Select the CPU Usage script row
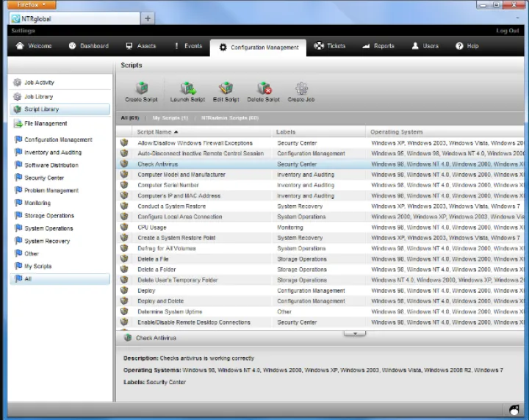 pyautogui.click(x=152, y=228)
